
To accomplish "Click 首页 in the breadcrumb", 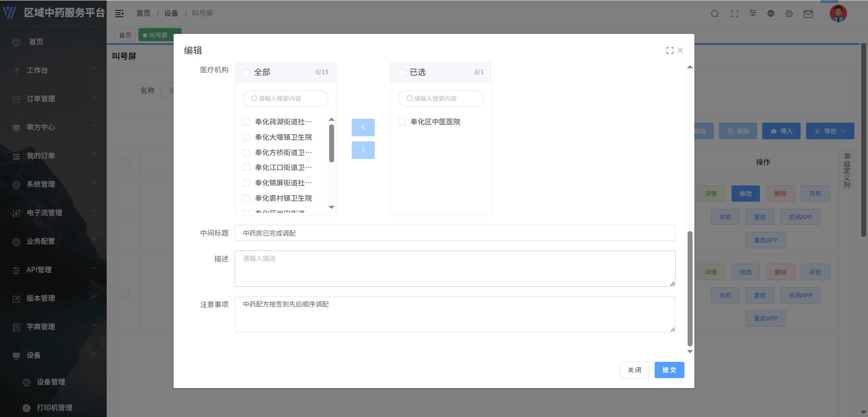I will (143, 14).
